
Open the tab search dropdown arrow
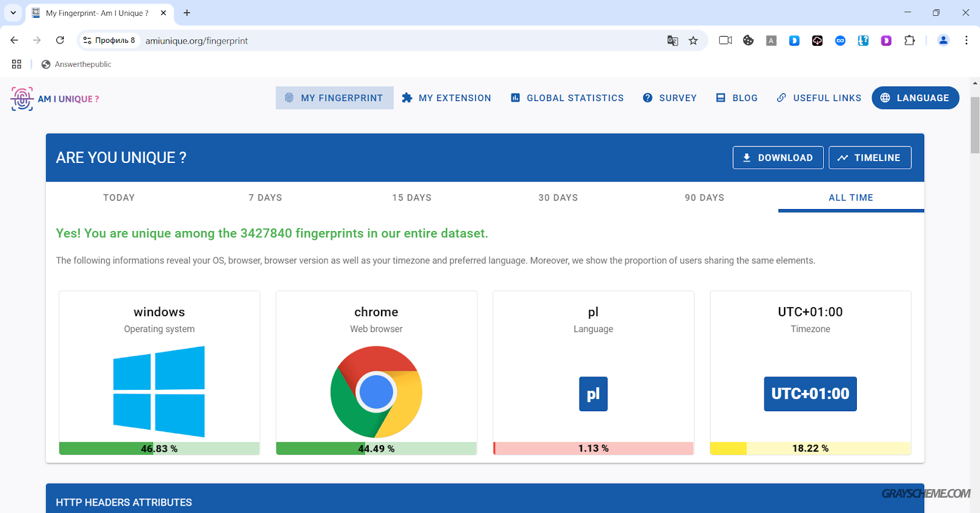coord(13,12)
